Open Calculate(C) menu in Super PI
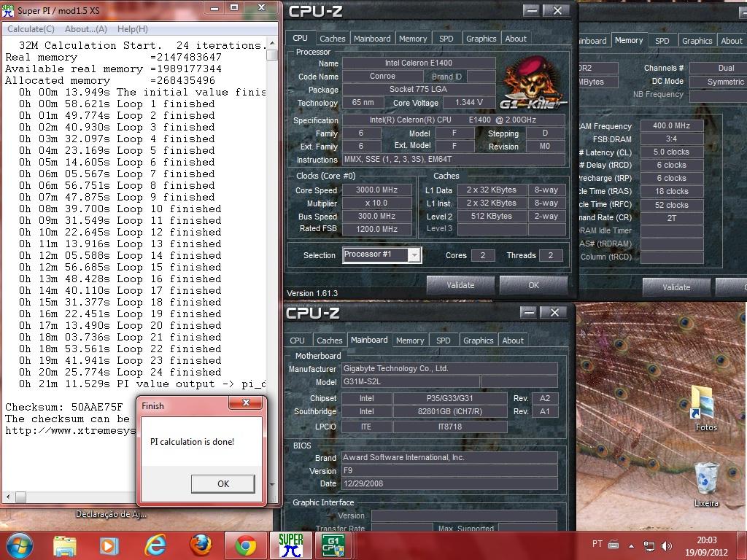The height and width of the screenshot is (560, 747). (x=31, y=29)
